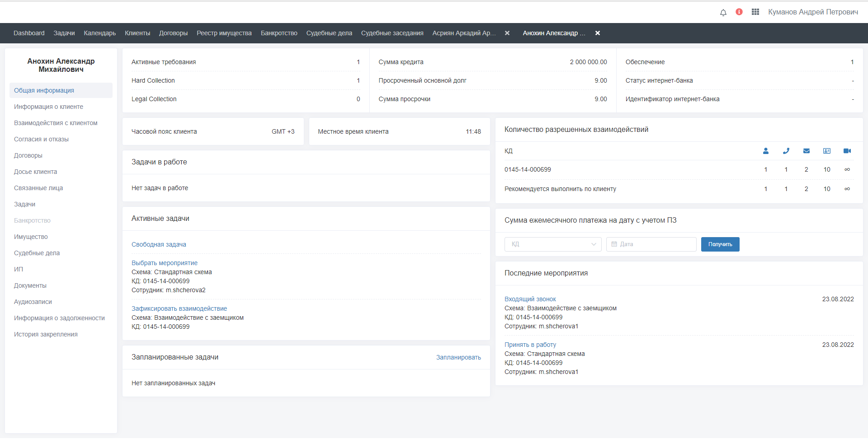The height and width of the screenshot is (439, 868).
Task: Click the red alert info icon
Action: click(x=739, y=12)
